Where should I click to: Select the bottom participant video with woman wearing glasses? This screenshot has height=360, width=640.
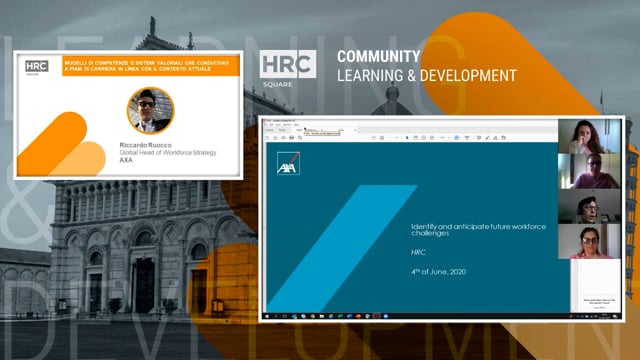tap(589, 241)
